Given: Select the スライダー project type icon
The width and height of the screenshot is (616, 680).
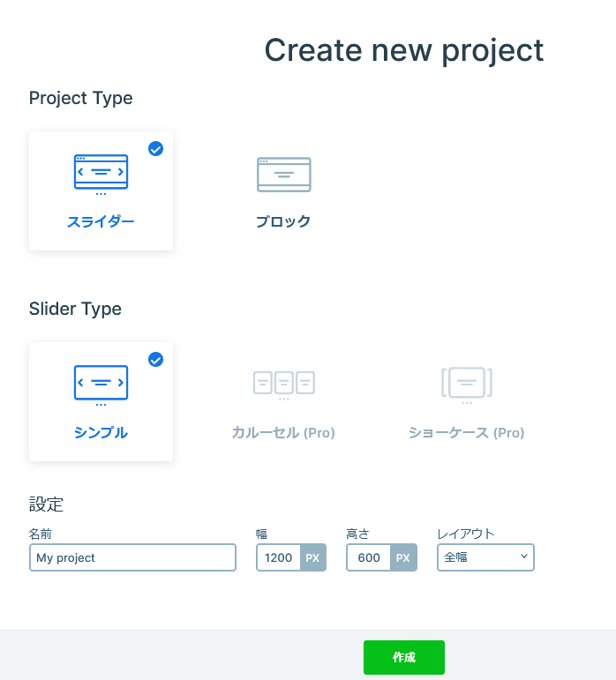Looking at the screenshot, I should click(x=101, y=173).
